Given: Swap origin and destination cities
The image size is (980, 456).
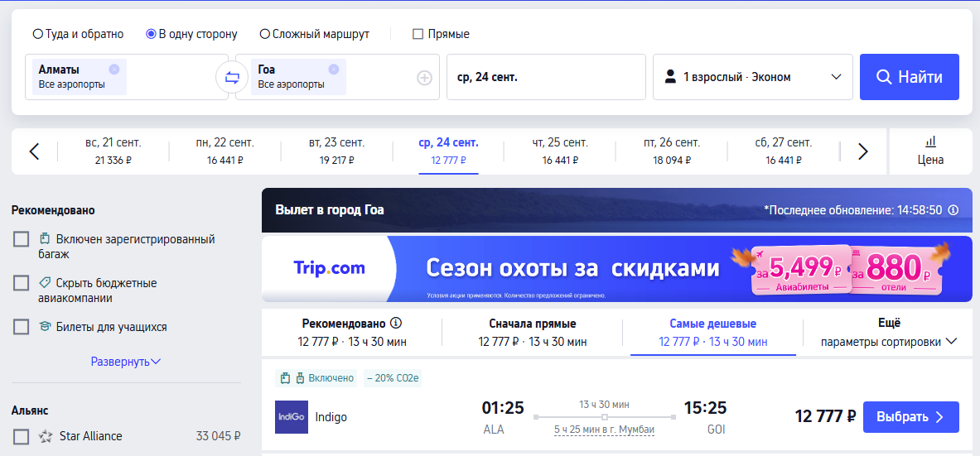Looking at the screenshot, I should (232, 78).
